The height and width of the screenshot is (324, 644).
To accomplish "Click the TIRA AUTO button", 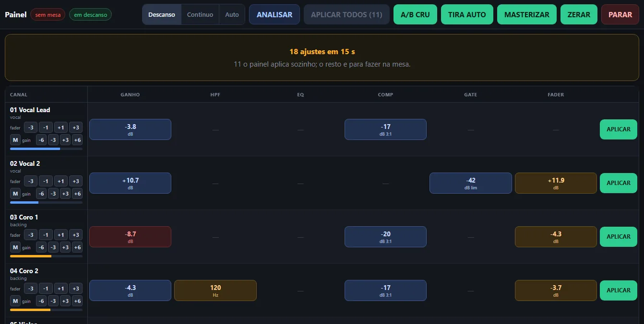I will [467, 14].
